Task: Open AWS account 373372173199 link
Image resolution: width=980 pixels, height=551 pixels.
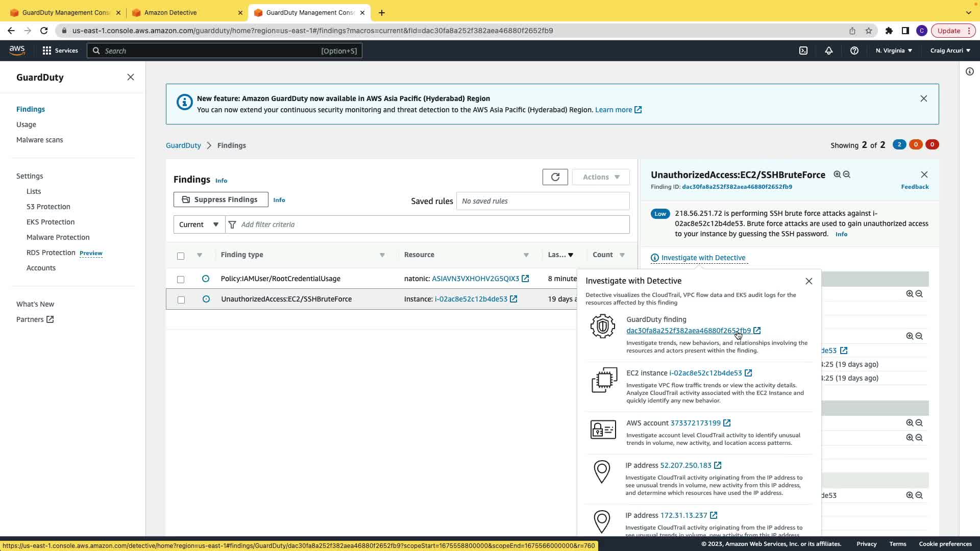Action: (695, 423)
